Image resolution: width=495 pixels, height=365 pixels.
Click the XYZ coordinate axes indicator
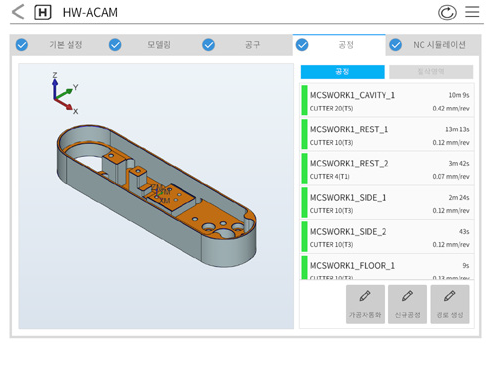[x=65, y=93]
